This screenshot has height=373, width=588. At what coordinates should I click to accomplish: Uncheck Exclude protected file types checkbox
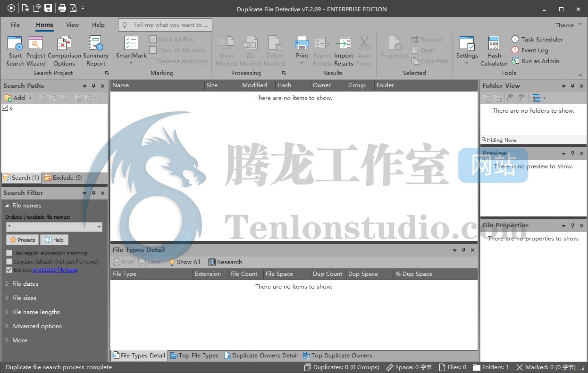point(9,270)
